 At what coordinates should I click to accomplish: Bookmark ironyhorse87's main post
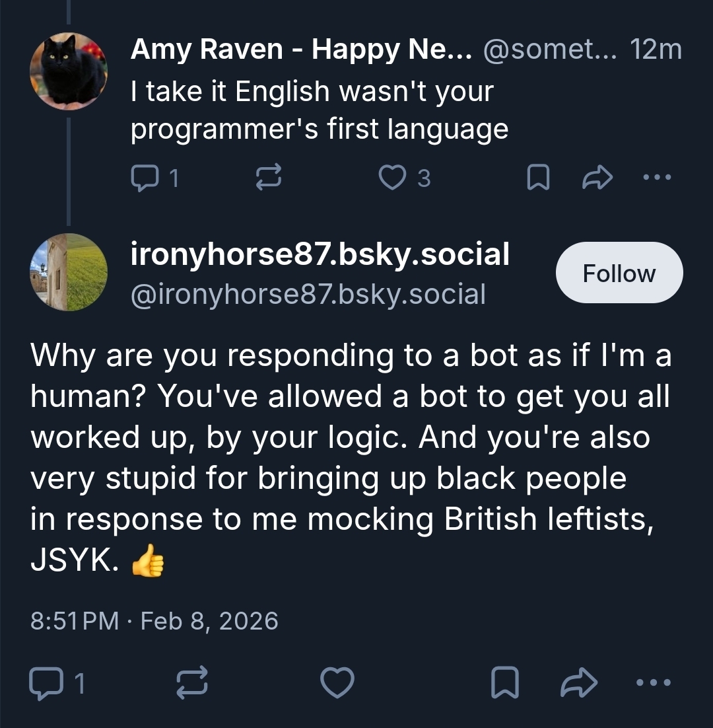[x=505, y=683]
